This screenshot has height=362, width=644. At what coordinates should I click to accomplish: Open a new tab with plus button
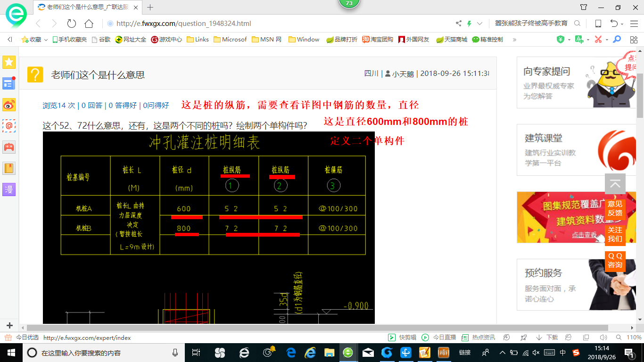pyautogui.click(x=150, y=7)
